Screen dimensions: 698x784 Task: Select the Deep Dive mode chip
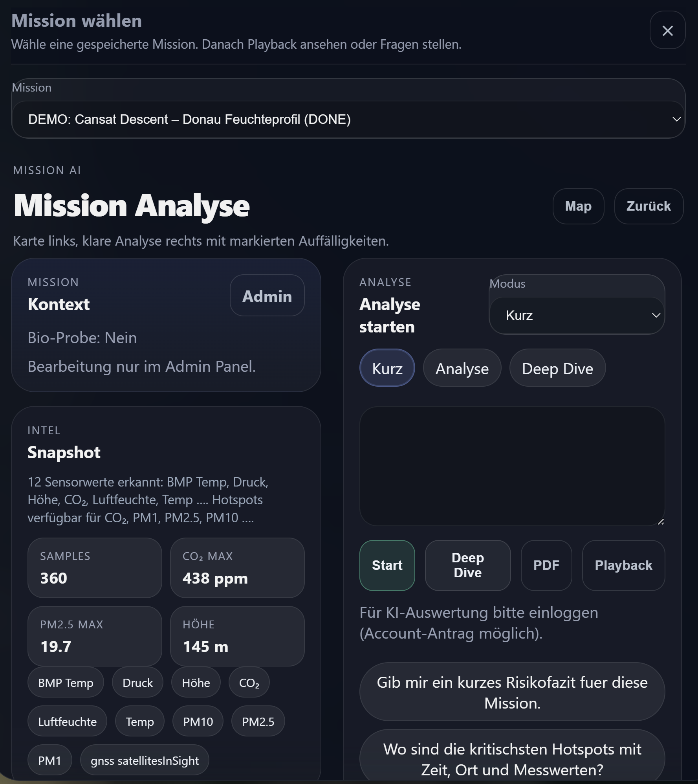557,368
